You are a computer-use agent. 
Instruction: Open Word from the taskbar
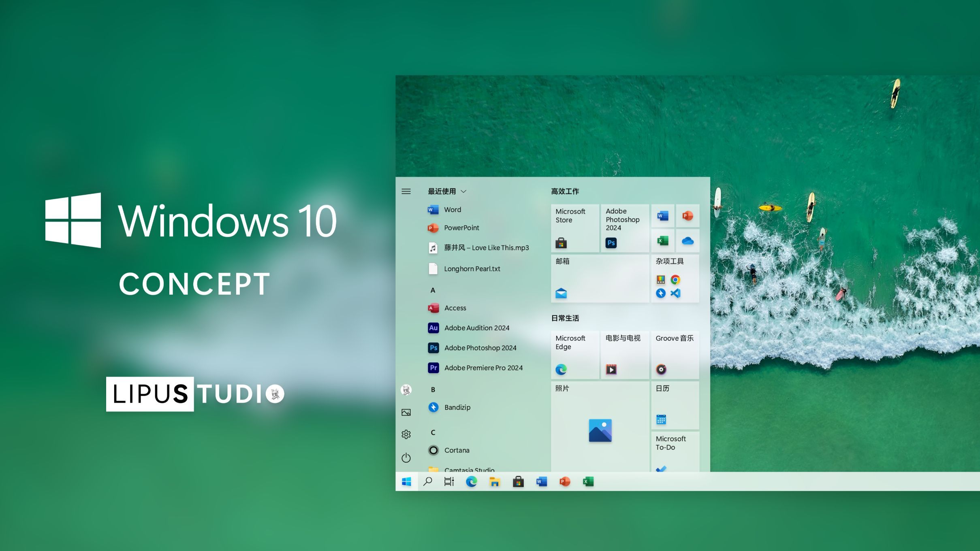coord(542,481)
